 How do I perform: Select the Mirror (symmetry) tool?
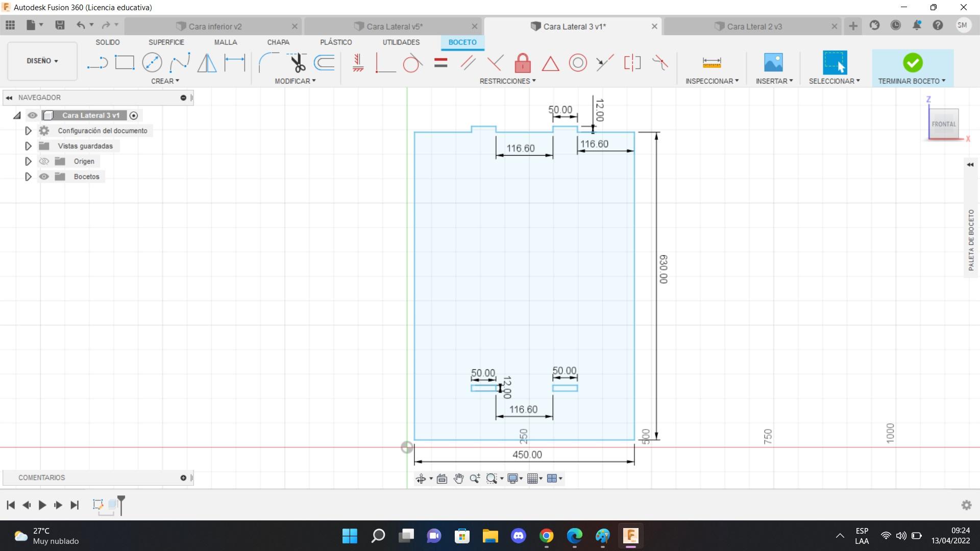207,63
